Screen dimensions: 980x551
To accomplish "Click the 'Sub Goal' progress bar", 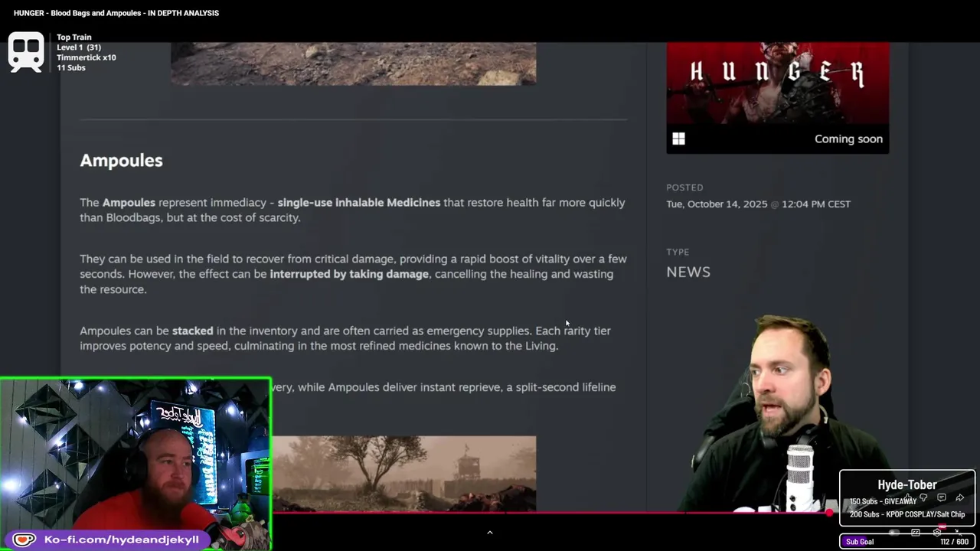I will (x=907, y=541).
